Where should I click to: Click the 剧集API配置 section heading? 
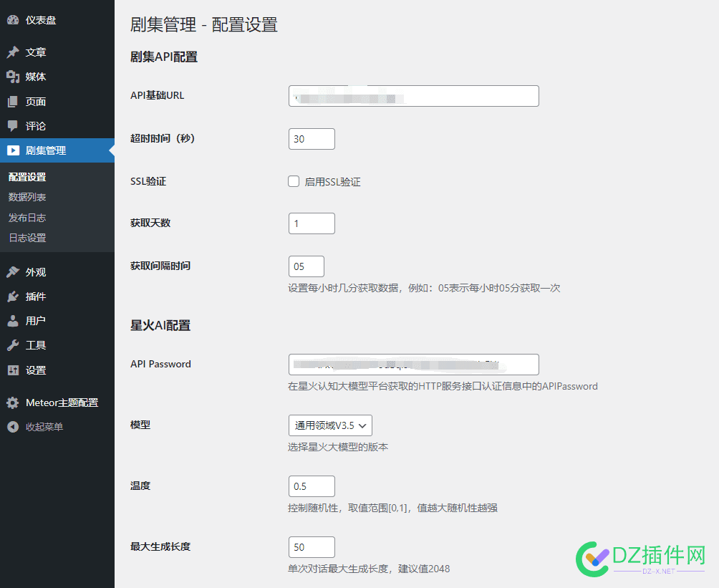(x=164, y=57)
